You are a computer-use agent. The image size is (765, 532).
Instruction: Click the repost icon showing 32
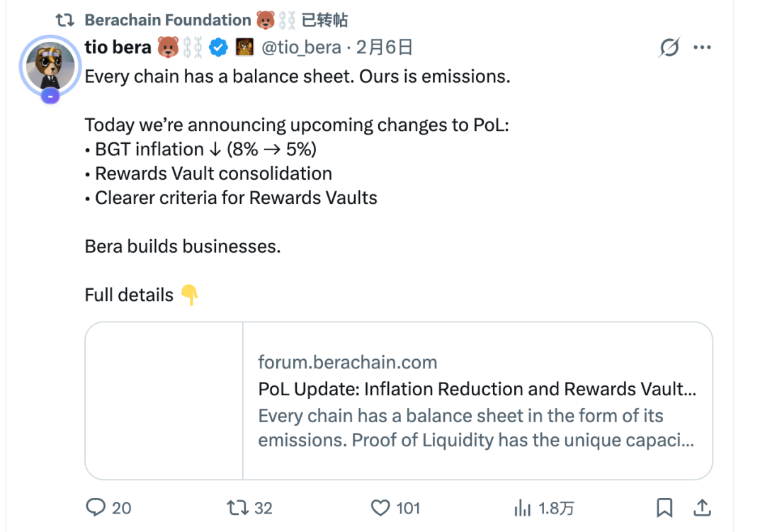click(239, 508)
